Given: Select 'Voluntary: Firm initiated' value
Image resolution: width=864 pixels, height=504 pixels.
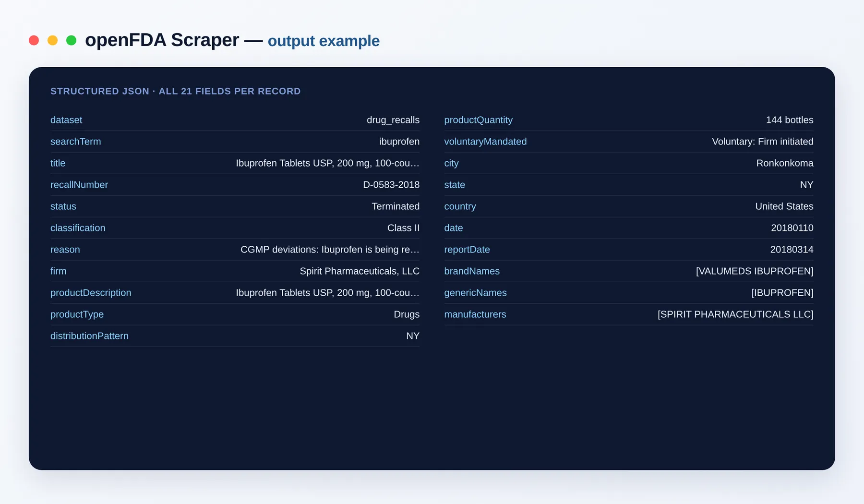Looking at the screenshot, I should 763,142.
